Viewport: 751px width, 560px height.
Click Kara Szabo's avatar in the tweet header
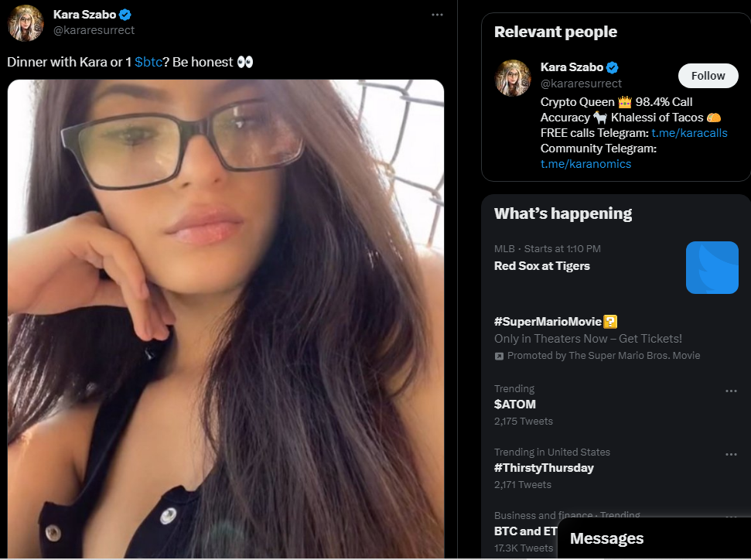coord(26,23)
